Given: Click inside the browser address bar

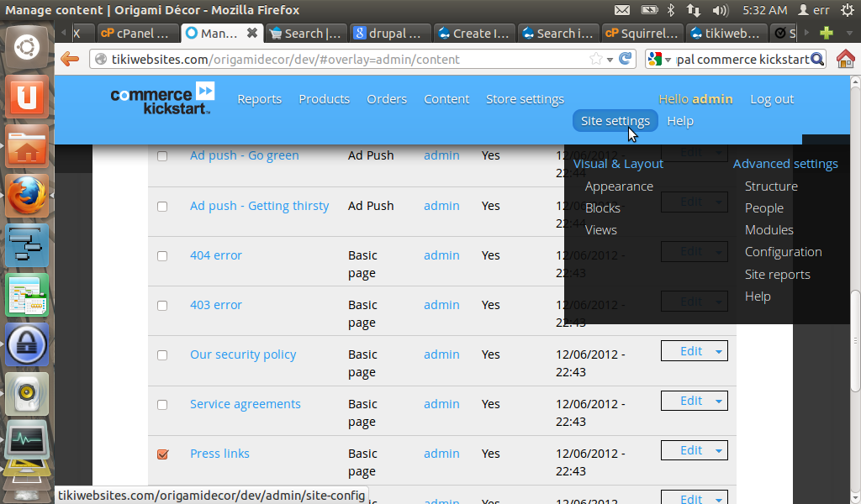Looking at the screenshot, I should [336, 60].
